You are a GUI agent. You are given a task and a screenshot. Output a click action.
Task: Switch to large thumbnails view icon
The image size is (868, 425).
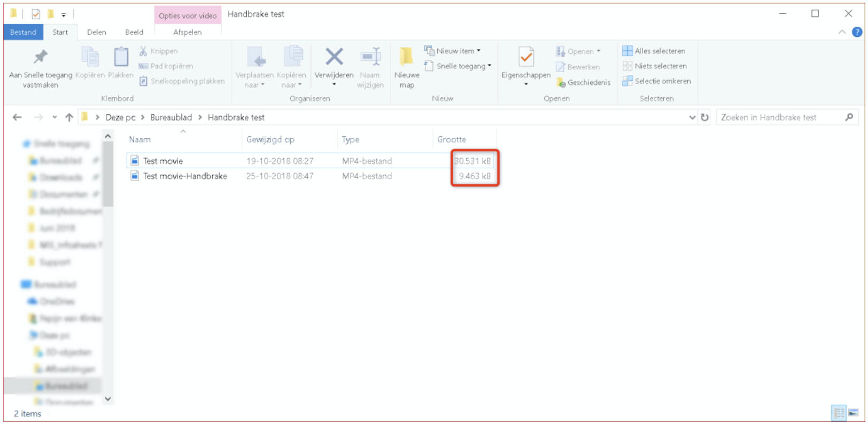(854, 413)
